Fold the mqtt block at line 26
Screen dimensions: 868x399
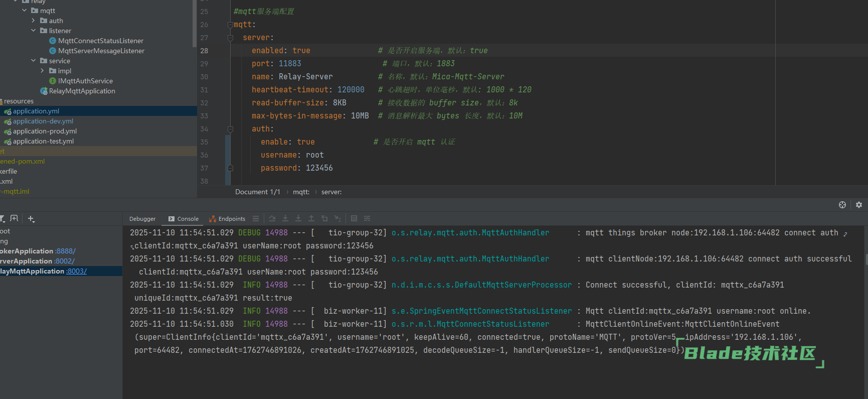coord(230,25)
